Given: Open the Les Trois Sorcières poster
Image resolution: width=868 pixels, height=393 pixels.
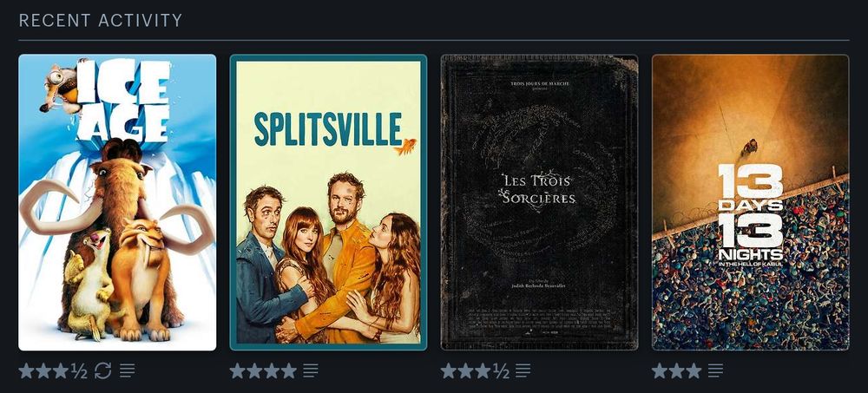Looking at the screenshot, I should click(x=540, y=203).
